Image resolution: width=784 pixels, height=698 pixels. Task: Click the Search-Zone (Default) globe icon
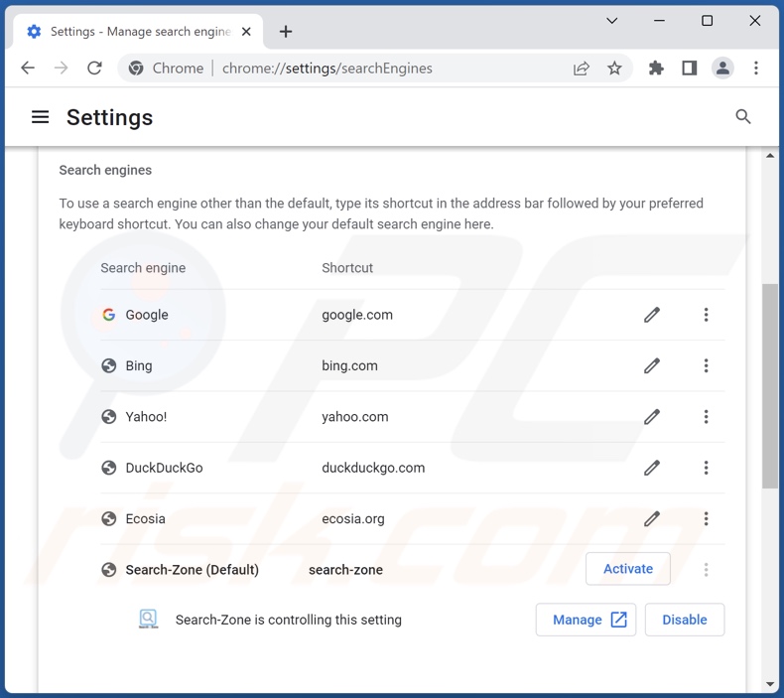click(x=108, y=569)
